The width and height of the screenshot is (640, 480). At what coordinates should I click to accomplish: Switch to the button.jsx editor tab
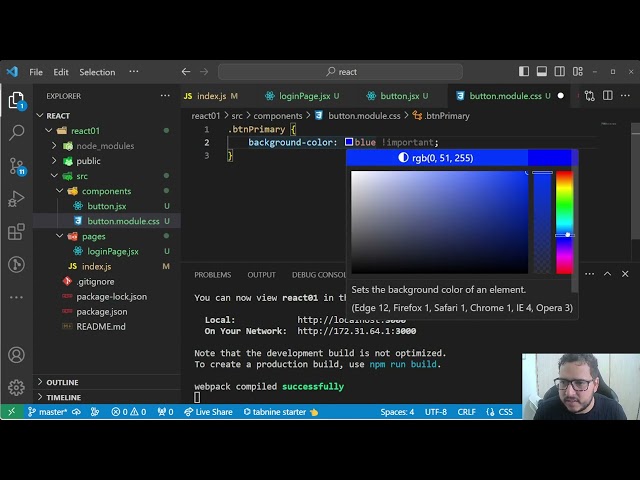point(400,96)
